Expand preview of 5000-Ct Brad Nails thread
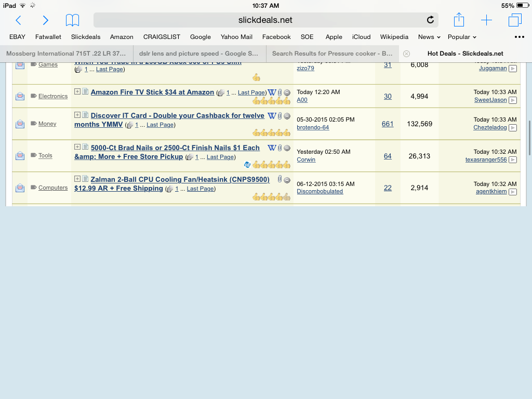532x399 pixels. coord(77,147)
